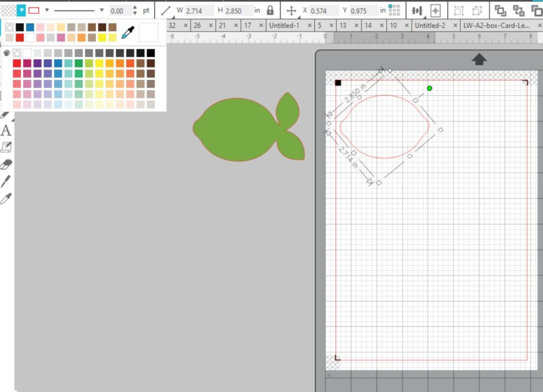Open the fill color dropdown arrow

tap(21, 10)
